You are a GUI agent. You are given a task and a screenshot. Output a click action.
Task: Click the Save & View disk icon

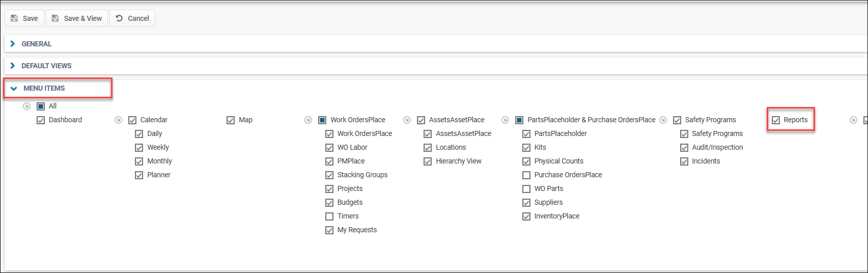[55, 18]
